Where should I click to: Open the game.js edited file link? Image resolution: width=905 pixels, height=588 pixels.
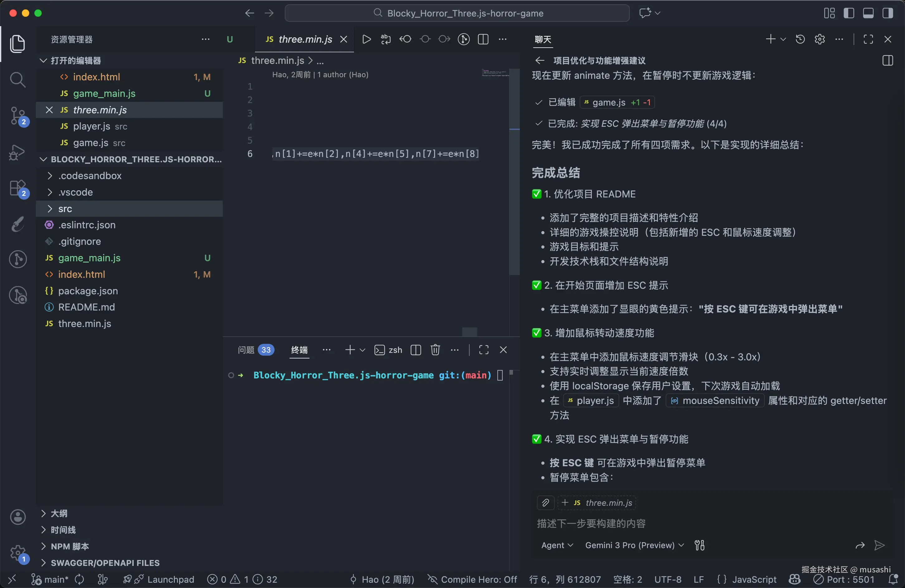click(617, 102)
